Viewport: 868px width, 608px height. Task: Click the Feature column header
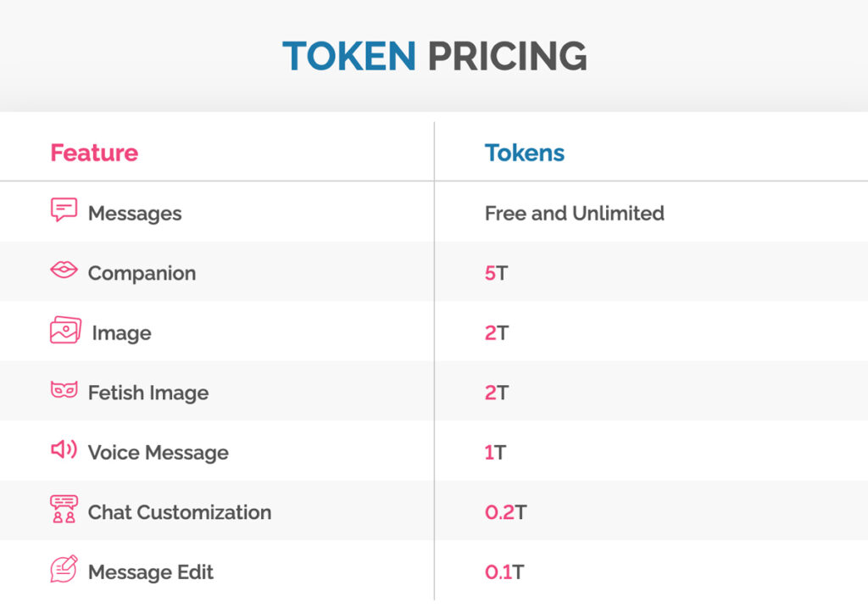pyautogui.click(x=94, y=153)
